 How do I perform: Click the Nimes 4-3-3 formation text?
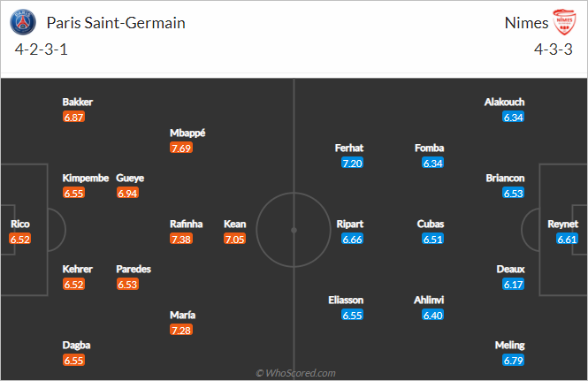554,50
